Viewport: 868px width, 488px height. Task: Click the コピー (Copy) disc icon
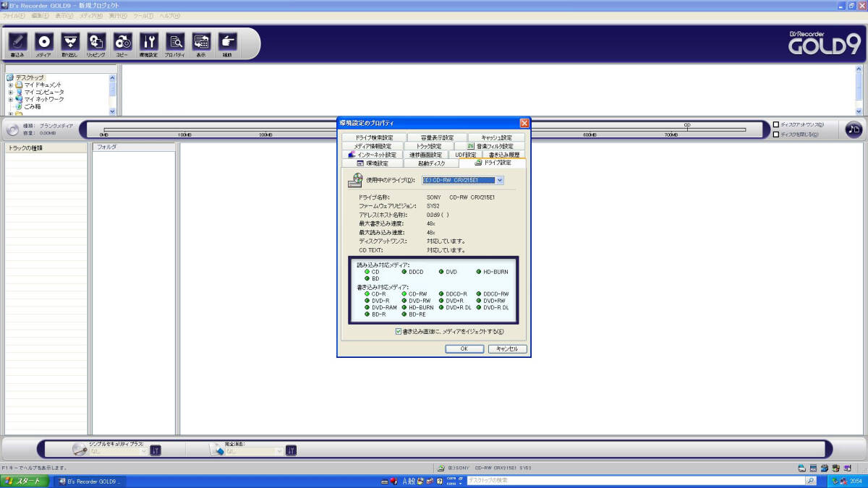pyautogui.click(x=122, y=43)
